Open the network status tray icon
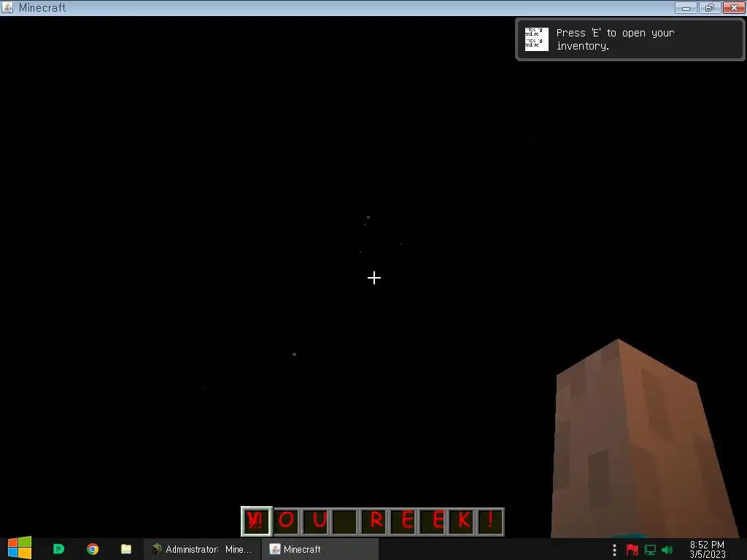 [650, 550]
